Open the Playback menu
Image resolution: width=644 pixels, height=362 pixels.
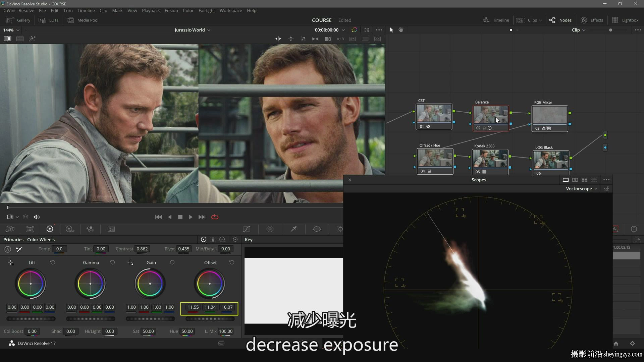click(151, 10)
